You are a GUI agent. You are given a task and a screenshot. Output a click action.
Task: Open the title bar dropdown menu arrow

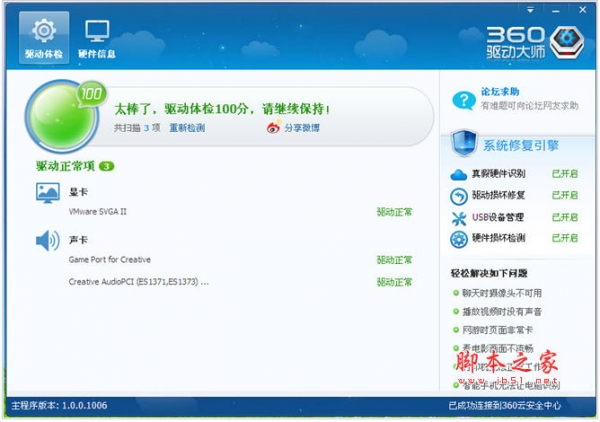(x=530, y=10)
